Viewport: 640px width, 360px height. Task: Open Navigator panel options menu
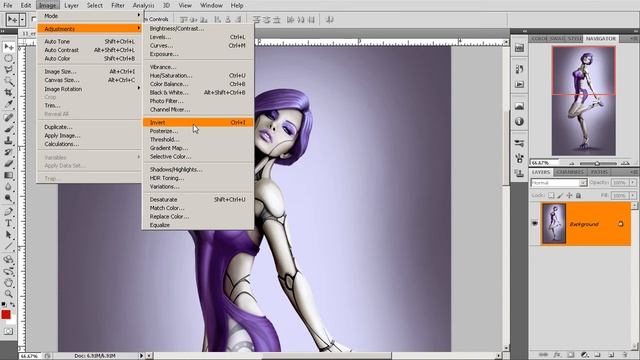pos(633,38)
